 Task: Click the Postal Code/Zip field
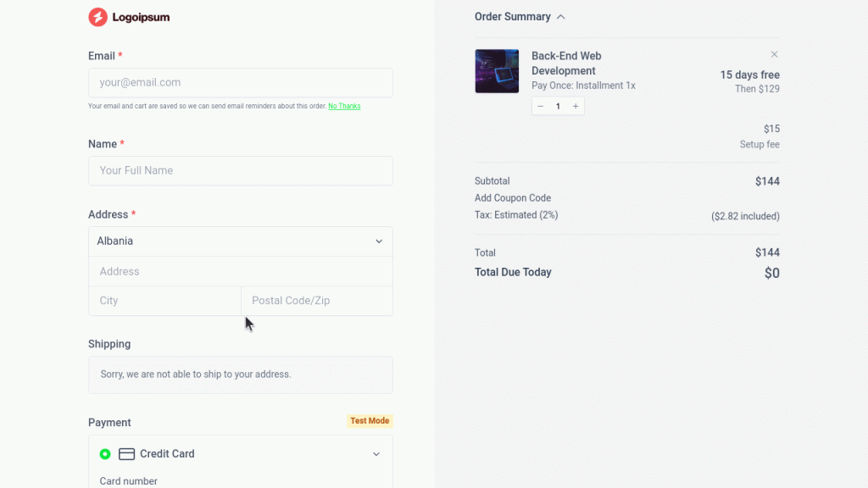(316, 300)
